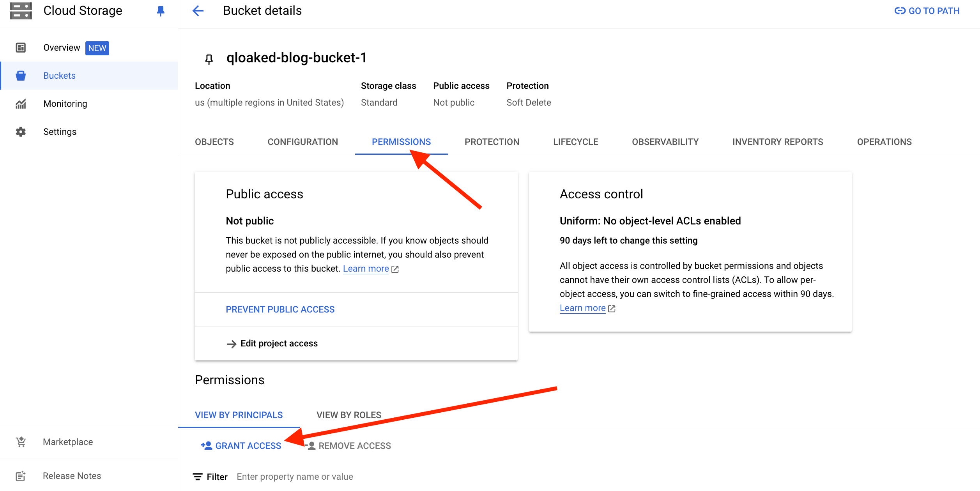Click Go To Path link
The width and height of the screenshot is (980, 491).
coord(927,11)
